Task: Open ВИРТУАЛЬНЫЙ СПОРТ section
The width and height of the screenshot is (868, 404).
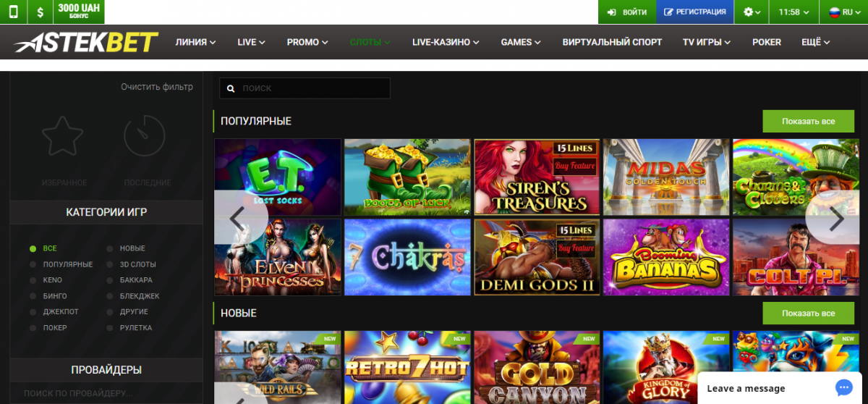Action: click(x=612, y=42)
